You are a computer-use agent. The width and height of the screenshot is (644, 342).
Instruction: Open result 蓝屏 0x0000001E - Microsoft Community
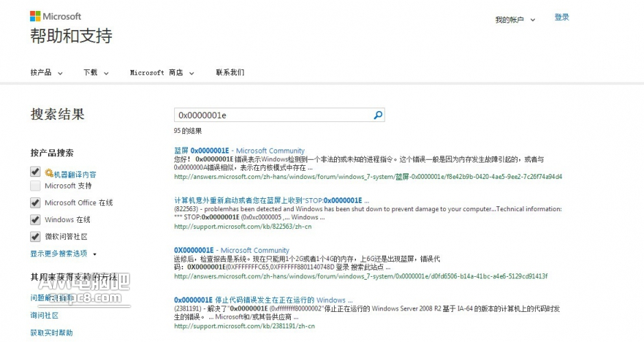239,151
